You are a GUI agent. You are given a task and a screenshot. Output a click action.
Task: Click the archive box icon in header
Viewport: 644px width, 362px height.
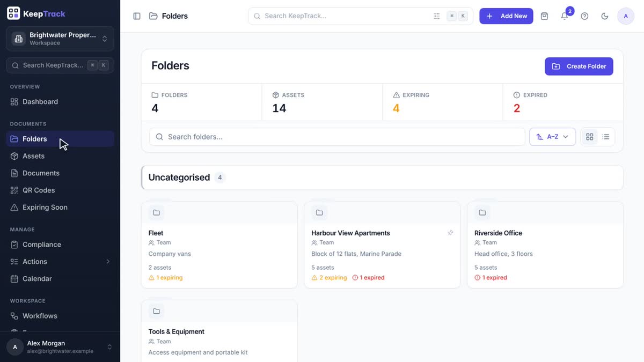(x=544, y=16)
